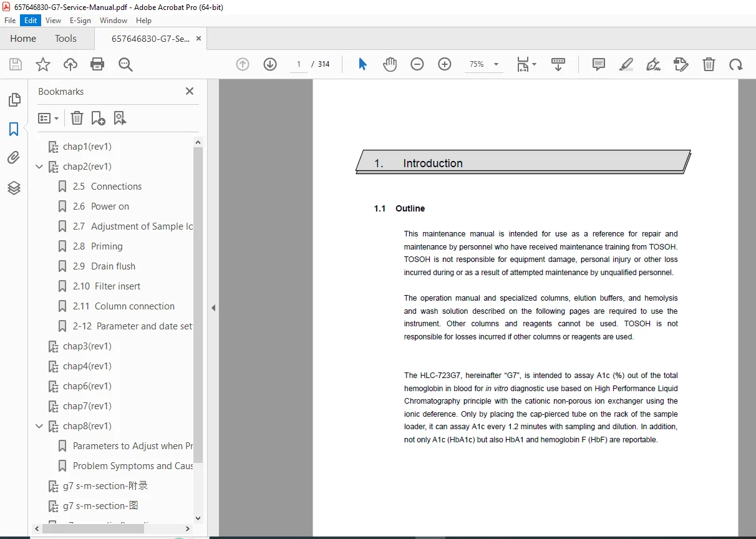The height and width of the screenshot is (539, 756).
Task: Select the Highlight text tool
Action: pyautogui.click(x=626, y=64)
